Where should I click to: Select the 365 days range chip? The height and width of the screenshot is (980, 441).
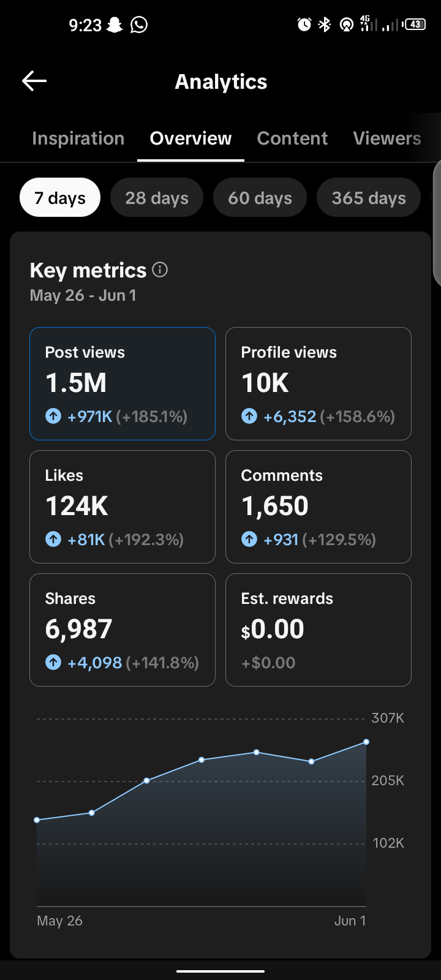(369, 197)
